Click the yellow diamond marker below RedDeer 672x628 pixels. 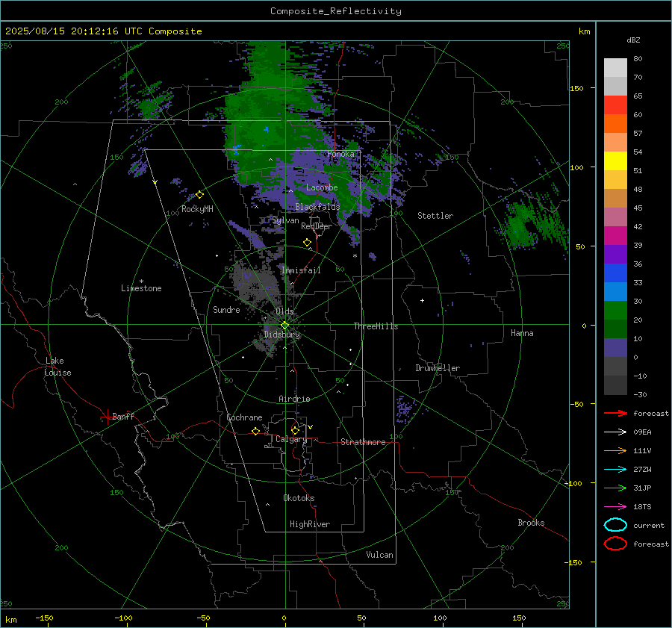pyautogui.click(x=308, y=243)
